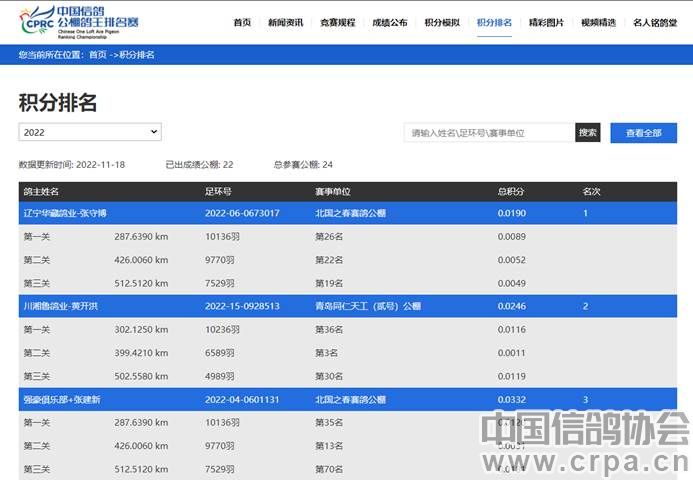
Task: Select rank 2 row 川湘鲁鸽业-黄开洪
Action: (63, 306)
